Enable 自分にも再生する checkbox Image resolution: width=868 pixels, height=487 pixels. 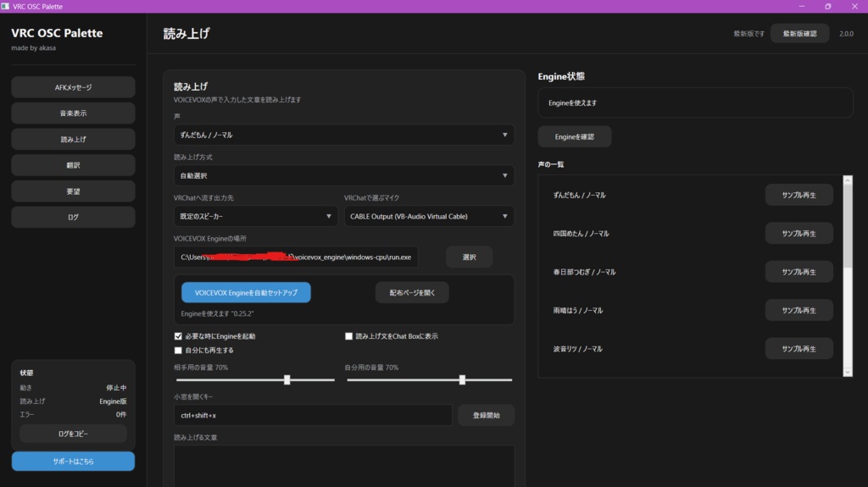click(178, 351)
